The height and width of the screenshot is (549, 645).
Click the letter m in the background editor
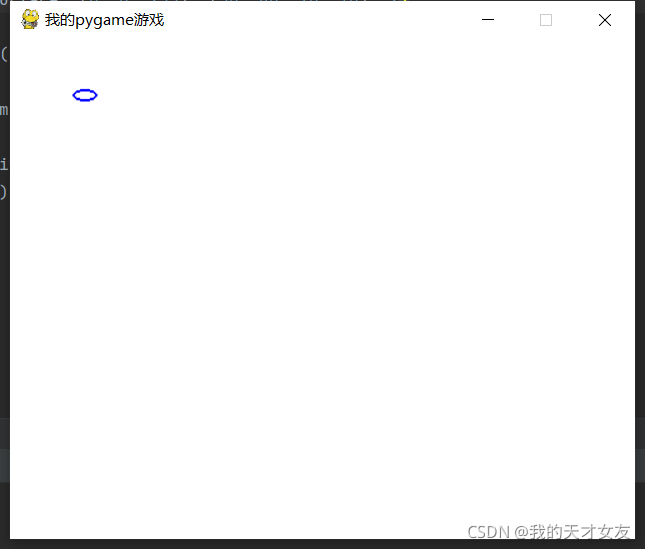4,109
